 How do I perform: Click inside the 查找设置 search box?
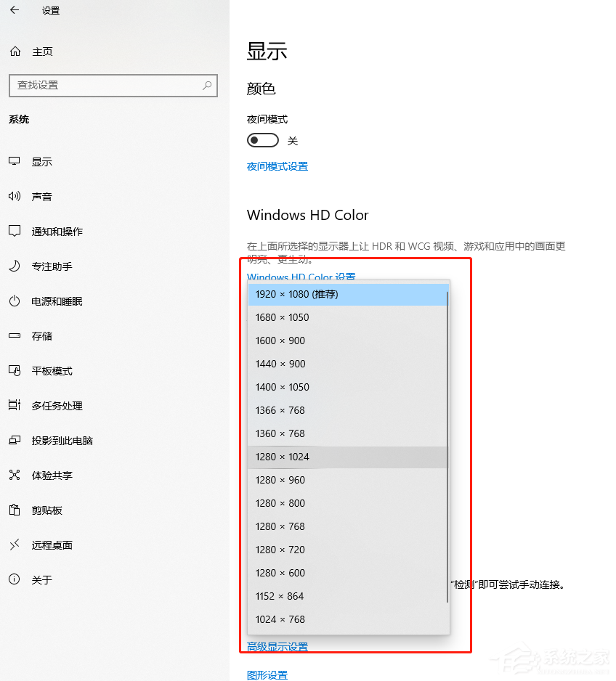(x=113, y=86)
